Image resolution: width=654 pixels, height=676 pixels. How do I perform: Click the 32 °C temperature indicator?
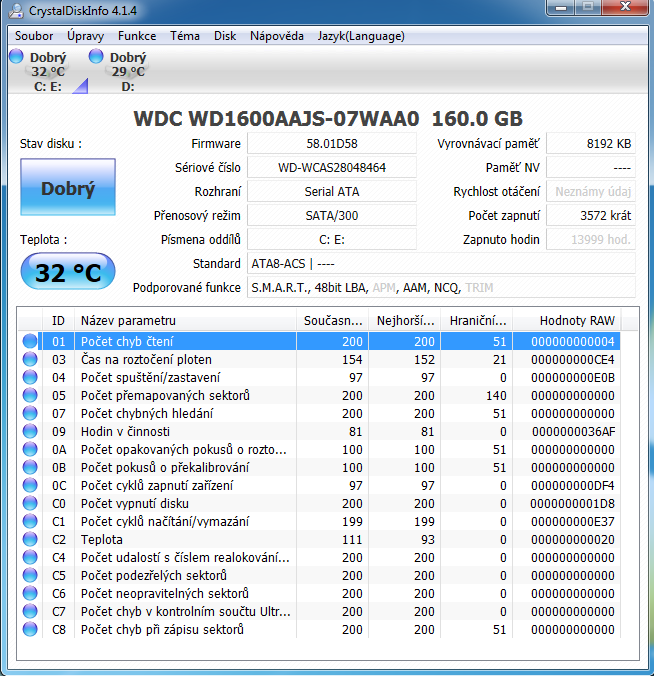[68, 272]
